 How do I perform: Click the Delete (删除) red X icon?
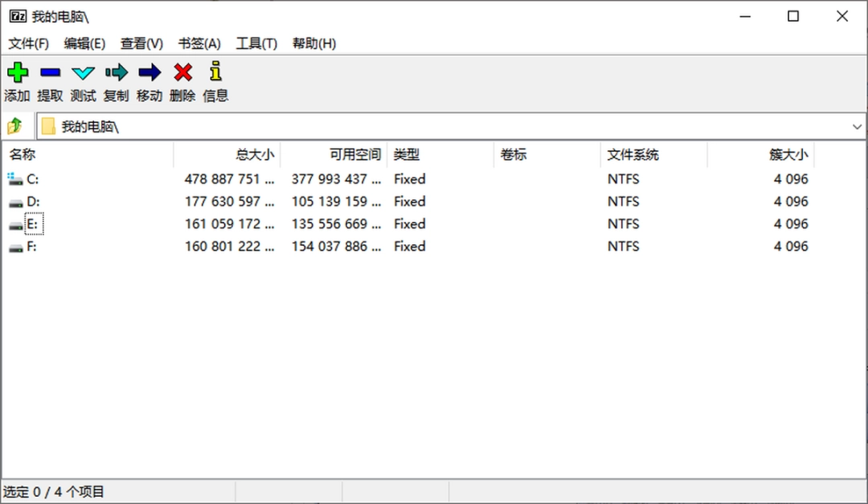pos(182,72)
